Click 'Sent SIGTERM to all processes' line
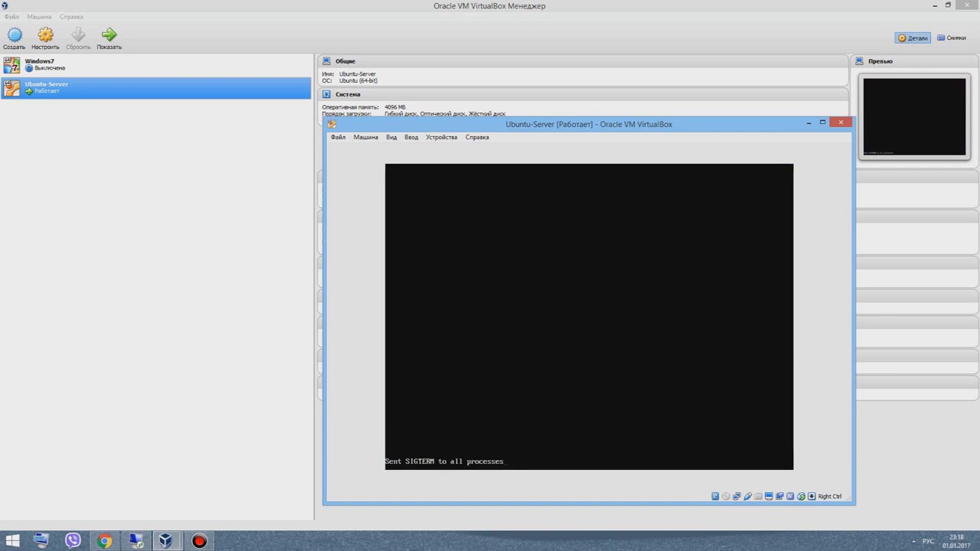This screenshot has height=551, width=980. coord(444,461)
